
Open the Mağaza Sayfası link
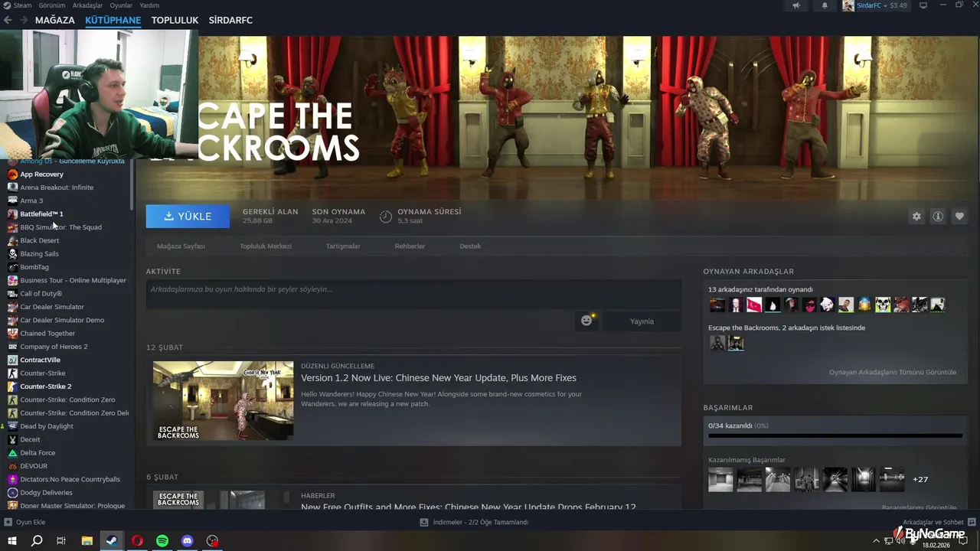pyautogui.click(x=181, y=246)
